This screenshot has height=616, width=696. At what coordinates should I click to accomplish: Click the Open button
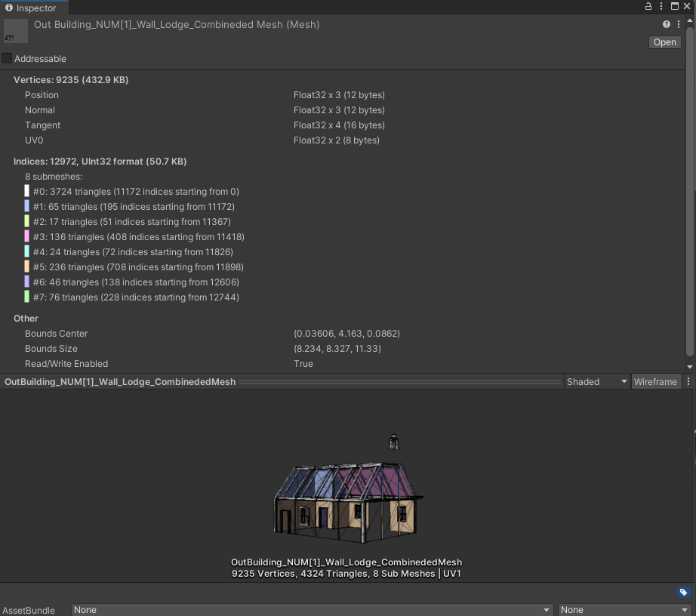tap(664, 42)
